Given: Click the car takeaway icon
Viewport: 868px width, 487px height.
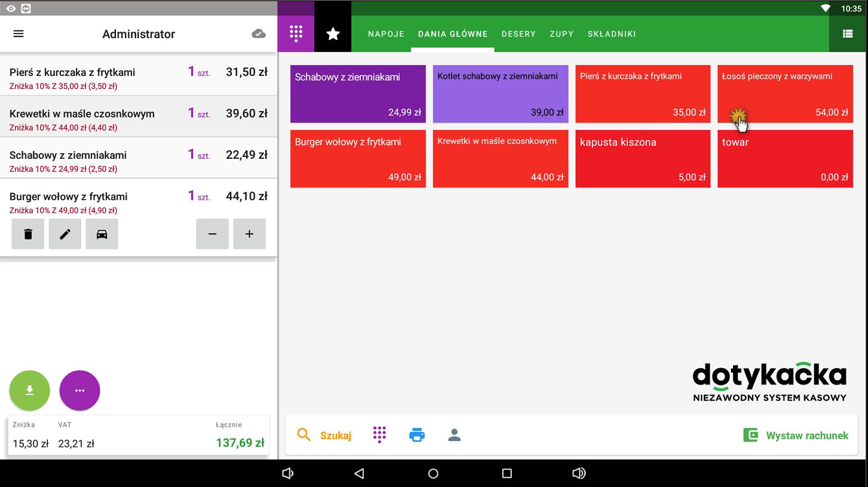Looking at the screenshot, I should click(102, 234).
